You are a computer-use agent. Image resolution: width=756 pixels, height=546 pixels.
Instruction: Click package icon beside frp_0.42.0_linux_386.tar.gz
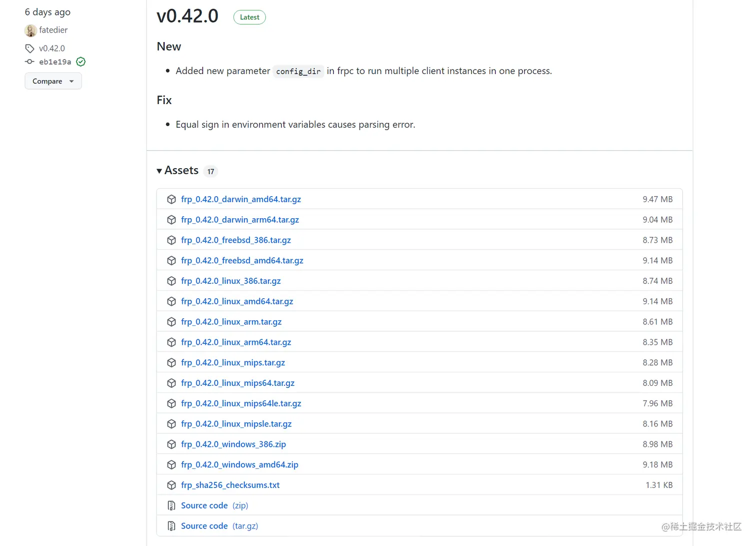[x=171, y=281]
